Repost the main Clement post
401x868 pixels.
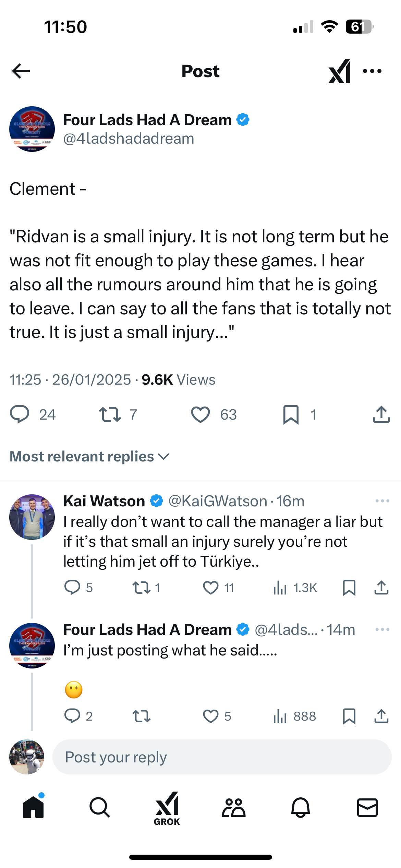110,414
